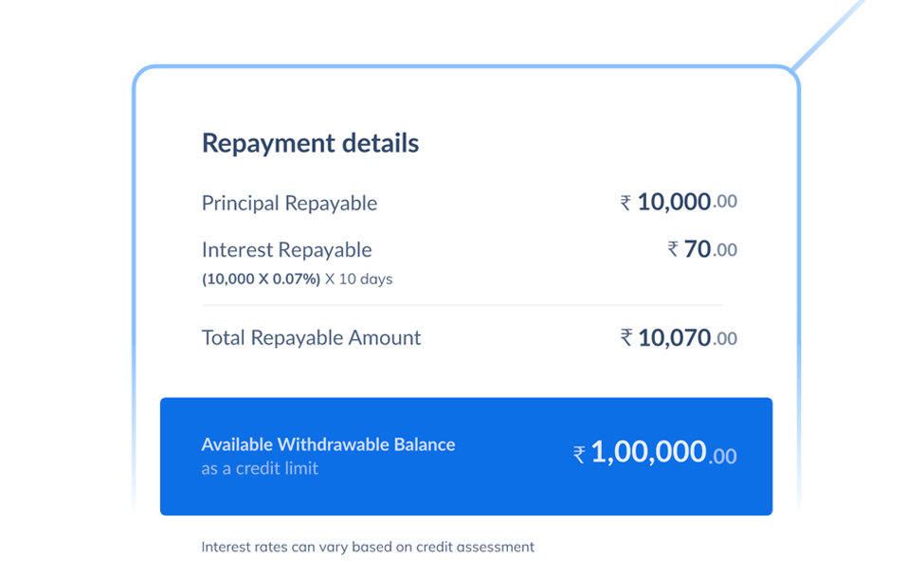Click the white rupee icon in banner
Image resolution: width=924 pixels, height=578 pixels.
click(579, 455)
